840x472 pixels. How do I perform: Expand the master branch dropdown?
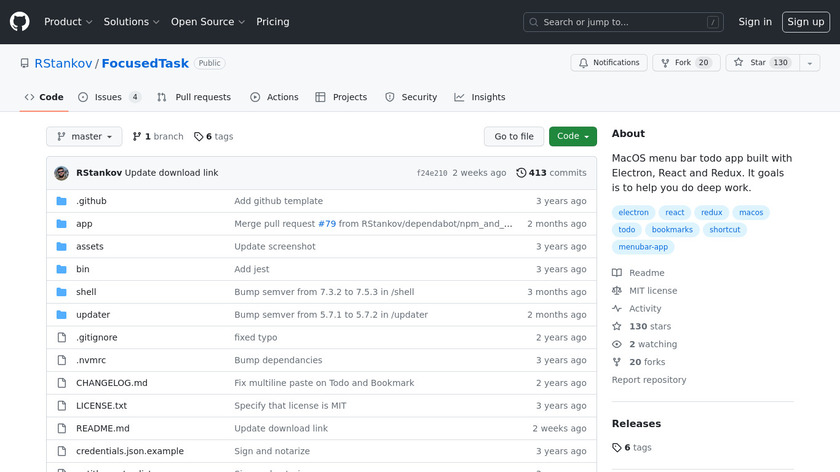(x=84, y=136)
